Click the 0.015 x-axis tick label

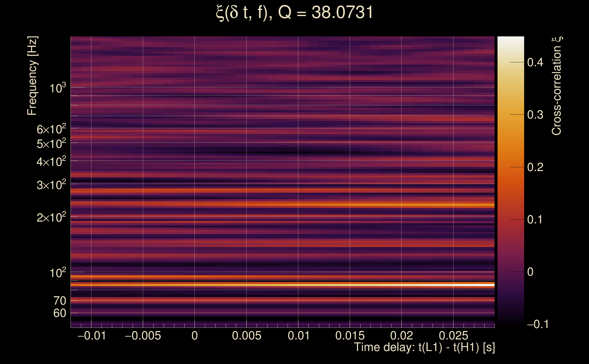click(350, 336)
